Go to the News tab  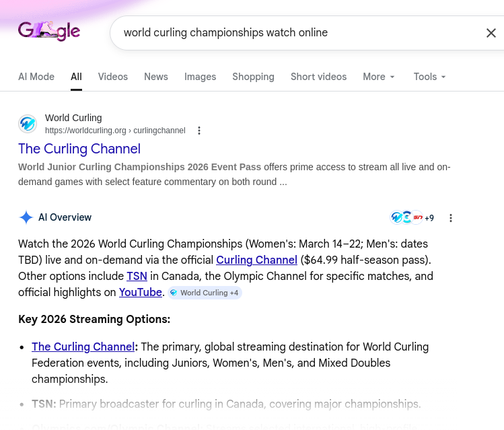[x=156, y=77]
